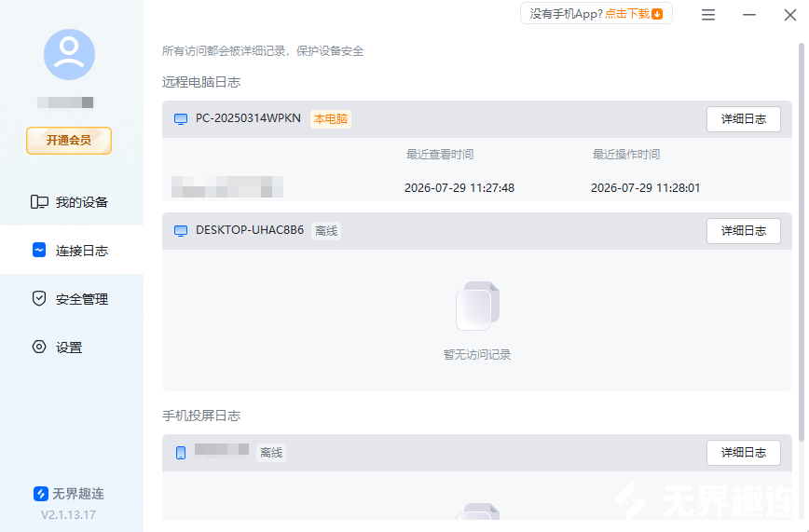Go to 设置 in the sidebar
The width and height of the screenshot is (809, 532).
tap(72, 348)
